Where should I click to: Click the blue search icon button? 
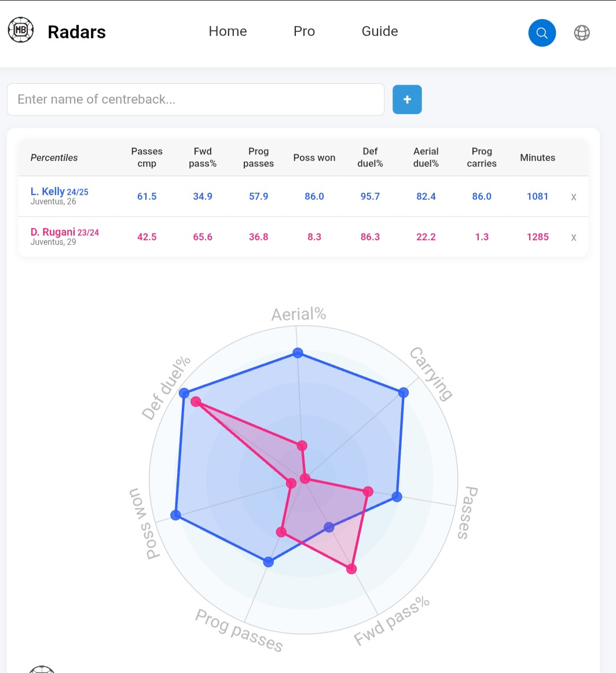[542, 32]
